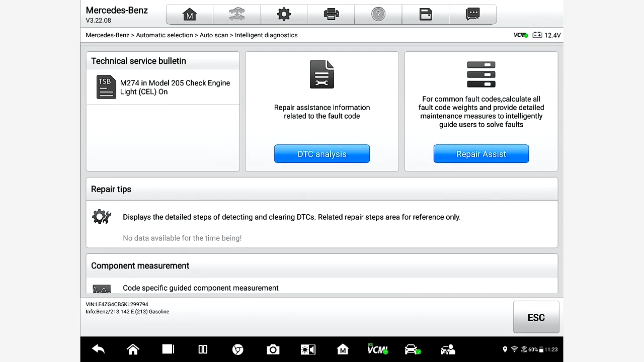Take screenshot with camera icon
This screenshot has height=362, width=644.
tap(273, 349)
